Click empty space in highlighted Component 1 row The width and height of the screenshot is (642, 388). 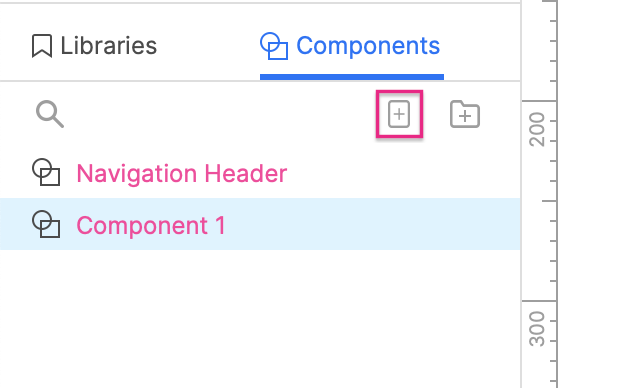368,224
